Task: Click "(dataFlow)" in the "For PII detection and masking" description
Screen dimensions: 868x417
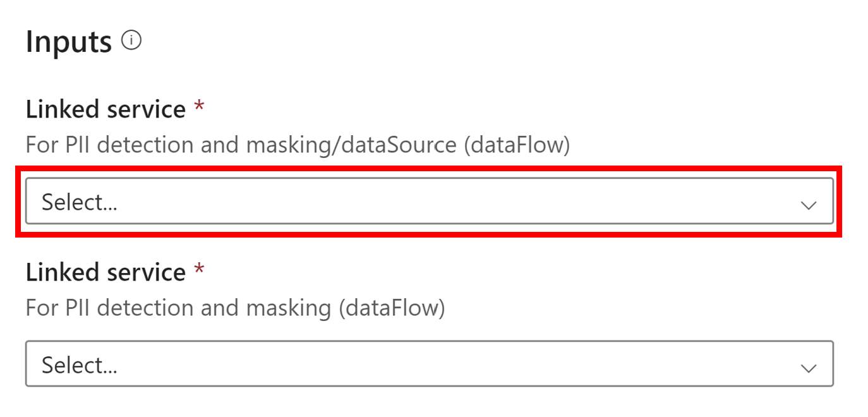Action: 391,308
